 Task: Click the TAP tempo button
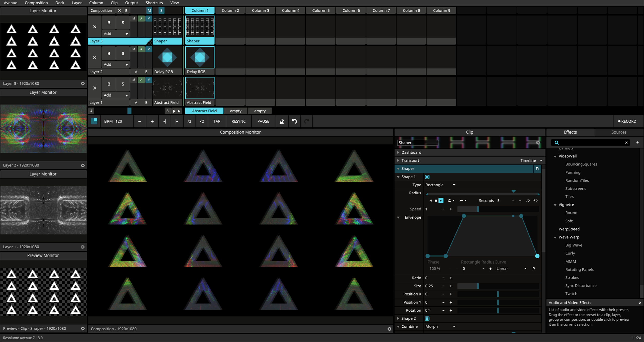click(217, 121)
